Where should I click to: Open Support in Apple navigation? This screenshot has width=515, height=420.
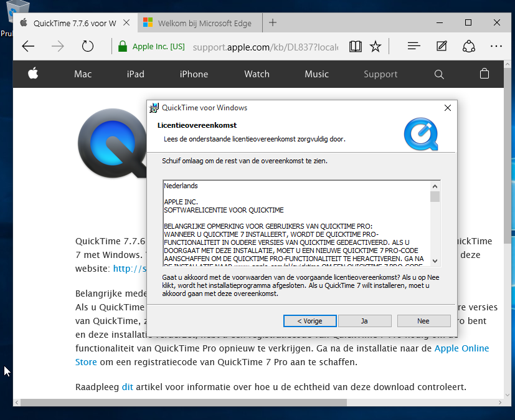pyautogui.click(x=380, y=74)
